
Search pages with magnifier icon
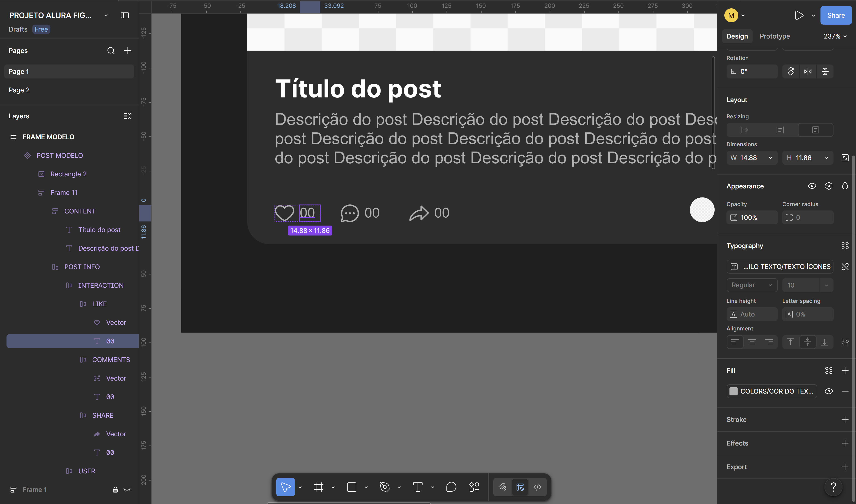coord(111,51)
